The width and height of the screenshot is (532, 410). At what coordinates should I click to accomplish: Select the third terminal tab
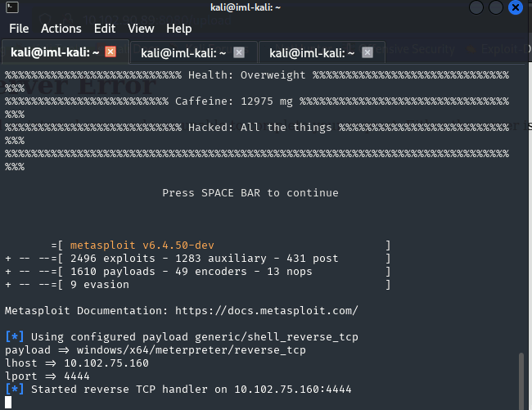311,52
